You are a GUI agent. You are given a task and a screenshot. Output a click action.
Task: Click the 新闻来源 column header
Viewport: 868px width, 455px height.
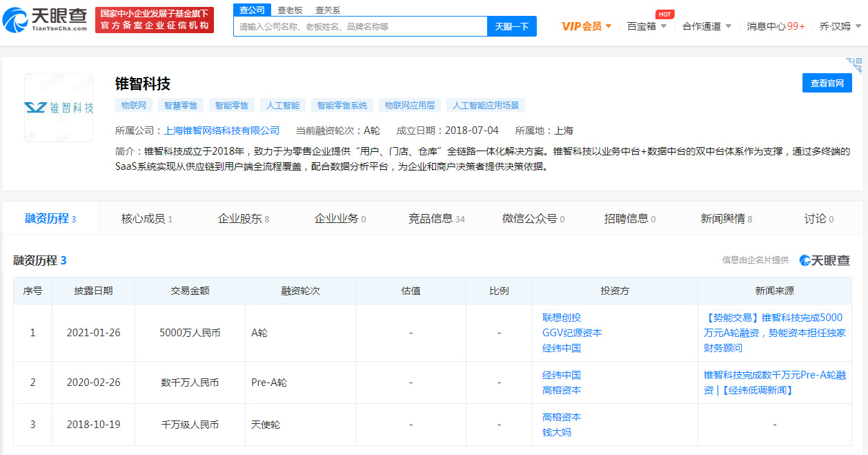click(775, 291)
